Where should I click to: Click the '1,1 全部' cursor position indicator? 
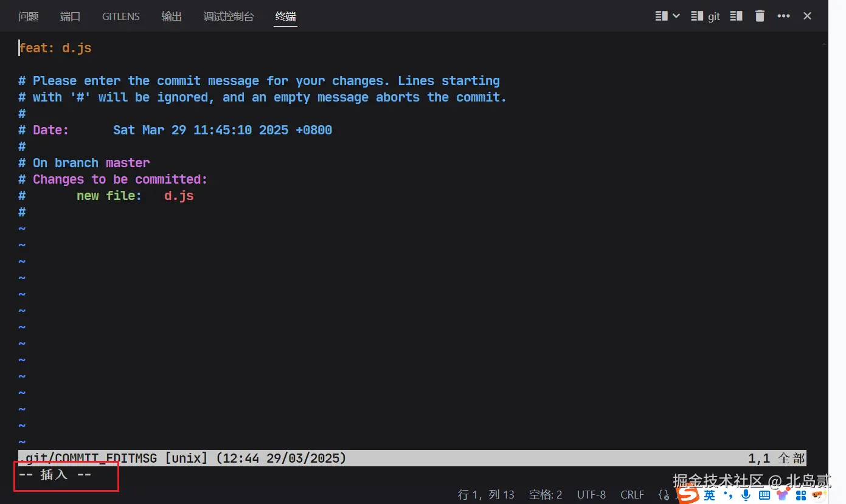pyautogui.click(x=776, y=458)
